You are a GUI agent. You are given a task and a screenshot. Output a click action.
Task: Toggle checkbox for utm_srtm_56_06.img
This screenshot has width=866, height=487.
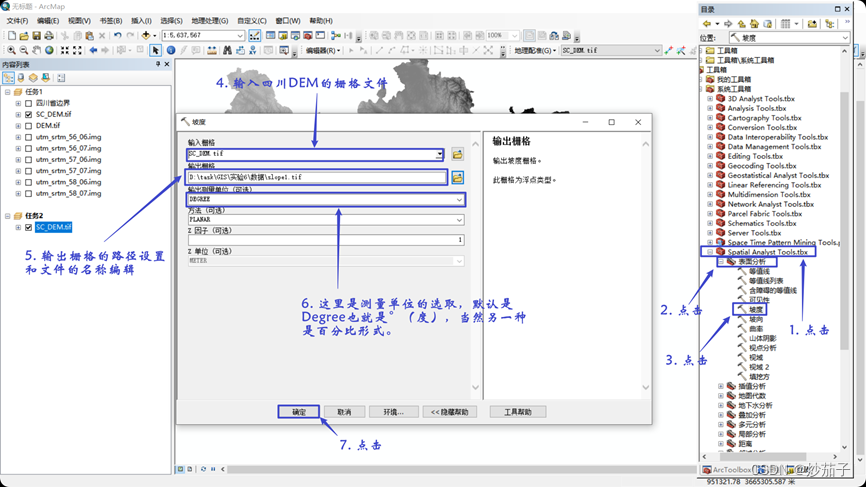coord(29,137)
